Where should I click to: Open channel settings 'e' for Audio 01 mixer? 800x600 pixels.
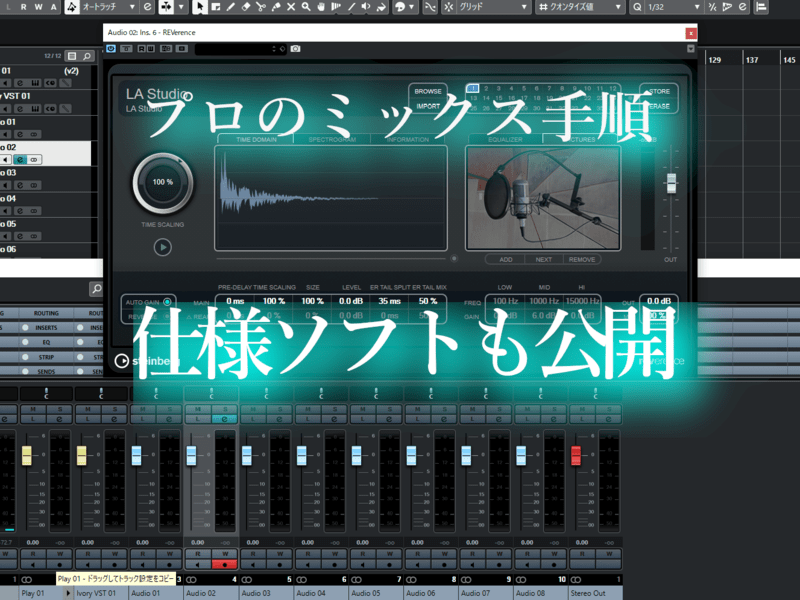pos(169,419)
